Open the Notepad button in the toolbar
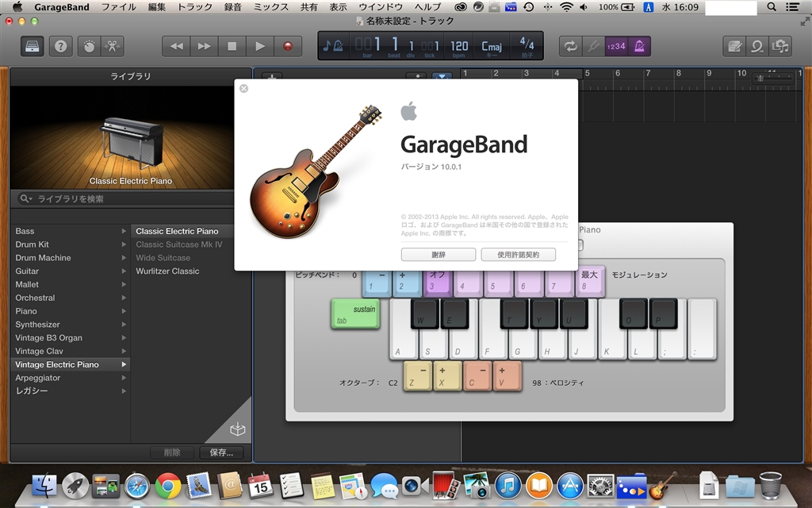 point(735,46)
